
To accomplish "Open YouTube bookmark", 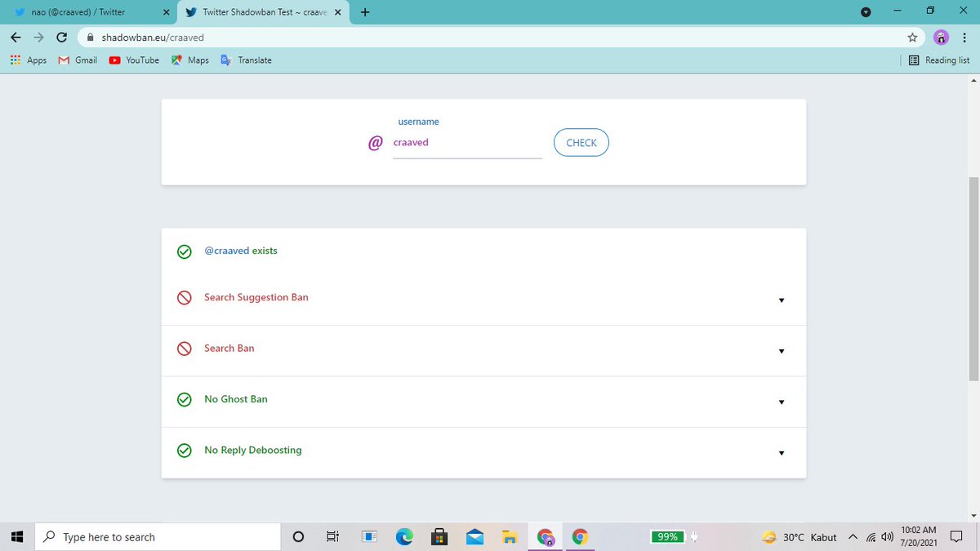I will pyautogui.click(x=134, y=60).
